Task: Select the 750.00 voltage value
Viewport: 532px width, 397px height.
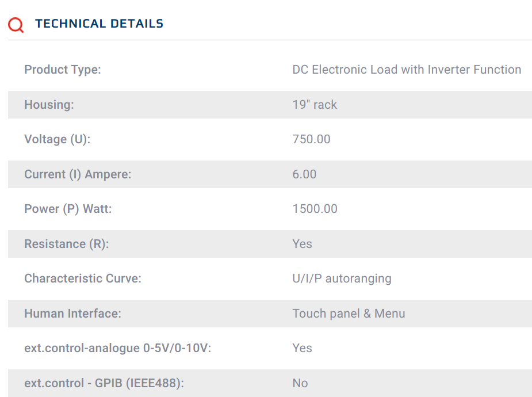Action: click(311, 139)
